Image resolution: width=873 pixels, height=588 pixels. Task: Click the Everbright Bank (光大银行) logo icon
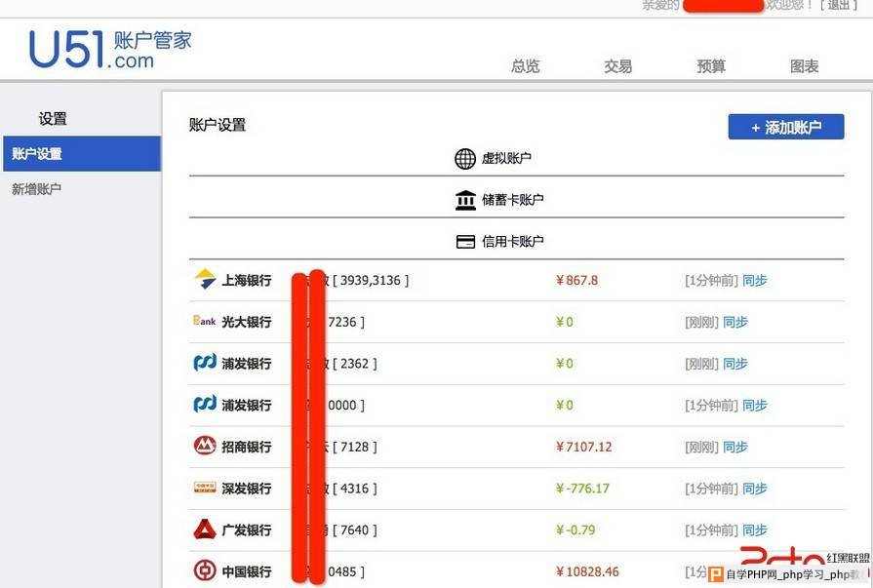204,321
